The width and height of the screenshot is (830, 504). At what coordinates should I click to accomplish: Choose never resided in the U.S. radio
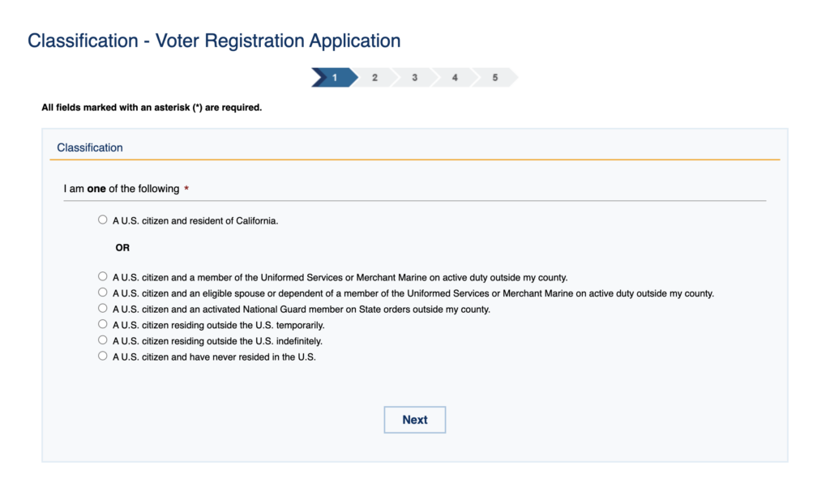103,356
